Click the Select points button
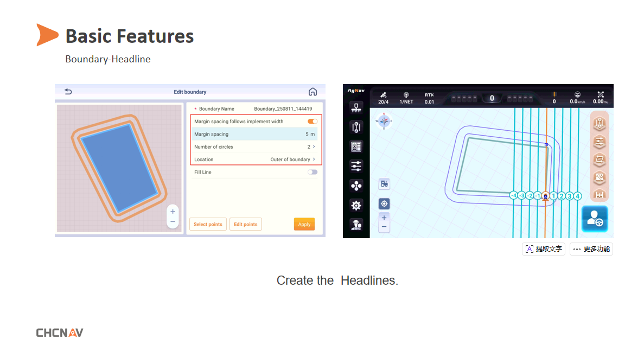Image resolution: width=644 pixels, height=357 pixels. [208, 224]
